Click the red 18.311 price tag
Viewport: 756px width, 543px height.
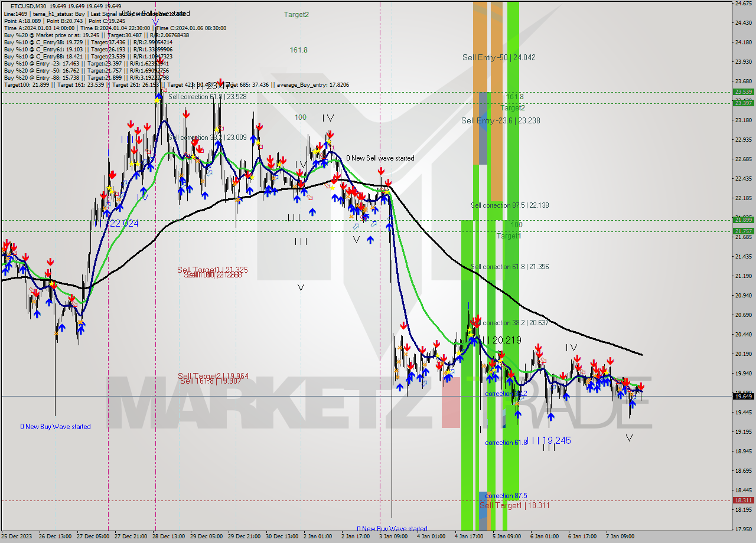(x=743, y=500)
